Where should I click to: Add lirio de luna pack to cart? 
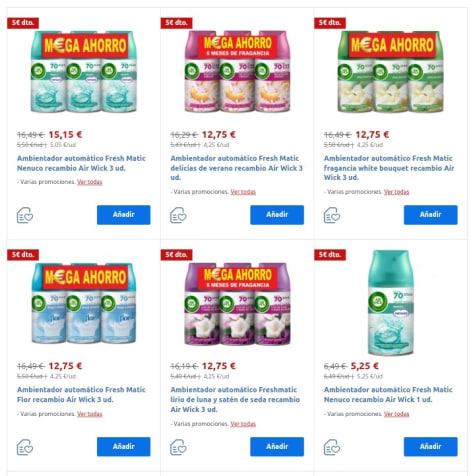coord(277,447)
